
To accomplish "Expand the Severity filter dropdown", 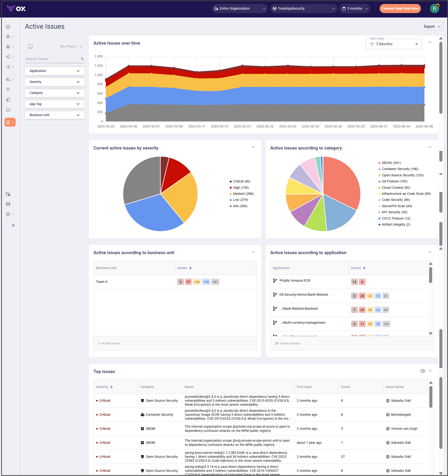I will tap(55, 82).
